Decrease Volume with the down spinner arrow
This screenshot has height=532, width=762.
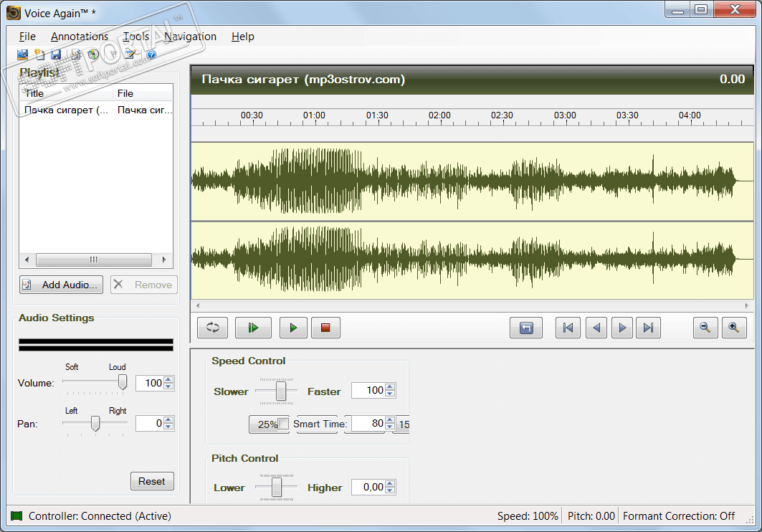[168, 386]
